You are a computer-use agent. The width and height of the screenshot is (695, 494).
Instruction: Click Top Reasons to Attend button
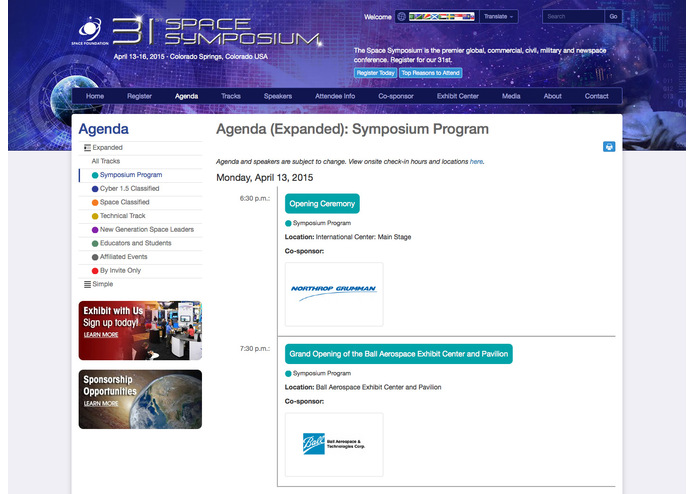click(x=430, y=73)
